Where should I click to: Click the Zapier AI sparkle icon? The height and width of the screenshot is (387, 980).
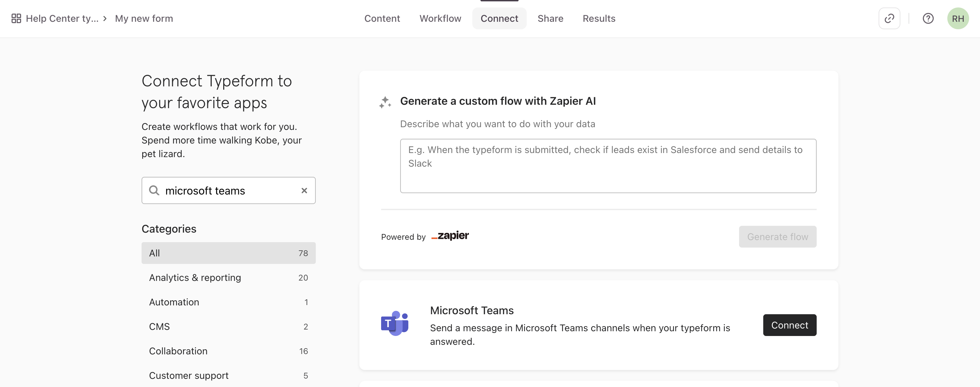(385, 102)
